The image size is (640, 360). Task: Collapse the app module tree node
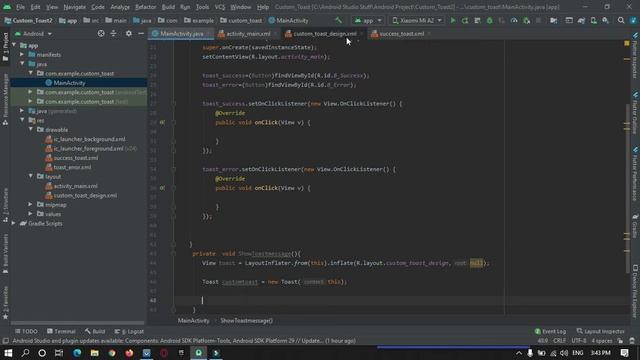(15, 45)
